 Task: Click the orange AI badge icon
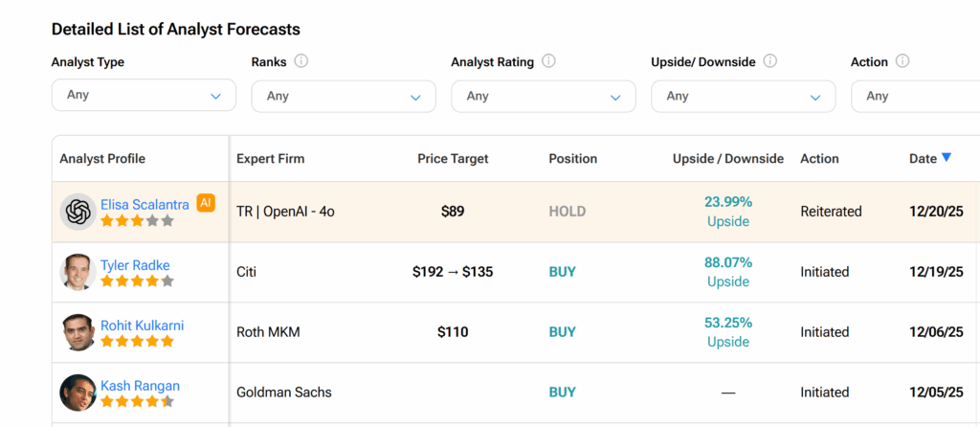tap(206, 202)
